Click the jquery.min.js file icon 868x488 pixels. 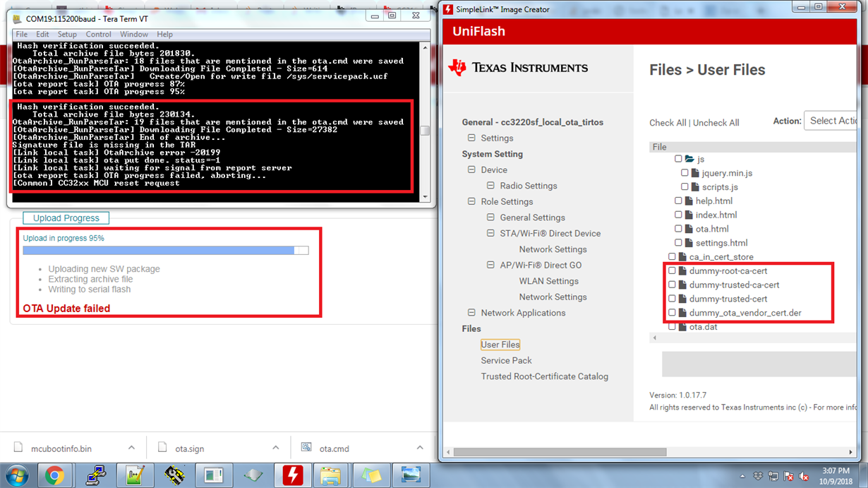(695, 173)
